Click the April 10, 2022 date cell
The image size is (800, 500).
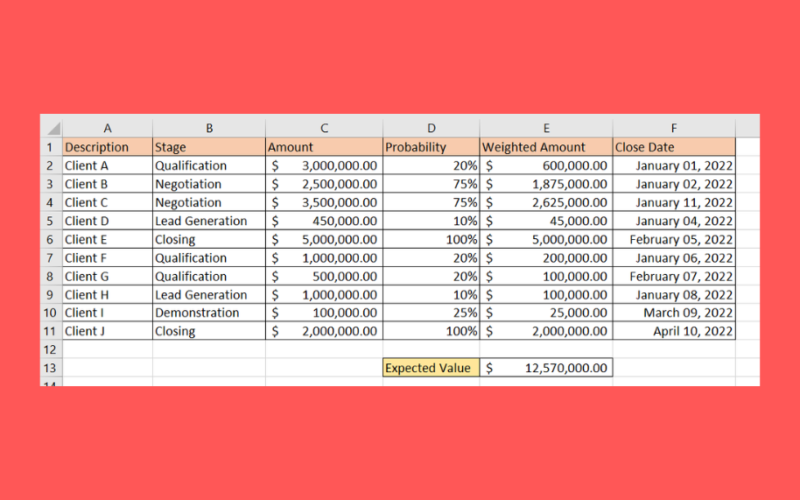pyautogui.click(x=674, y=331)
